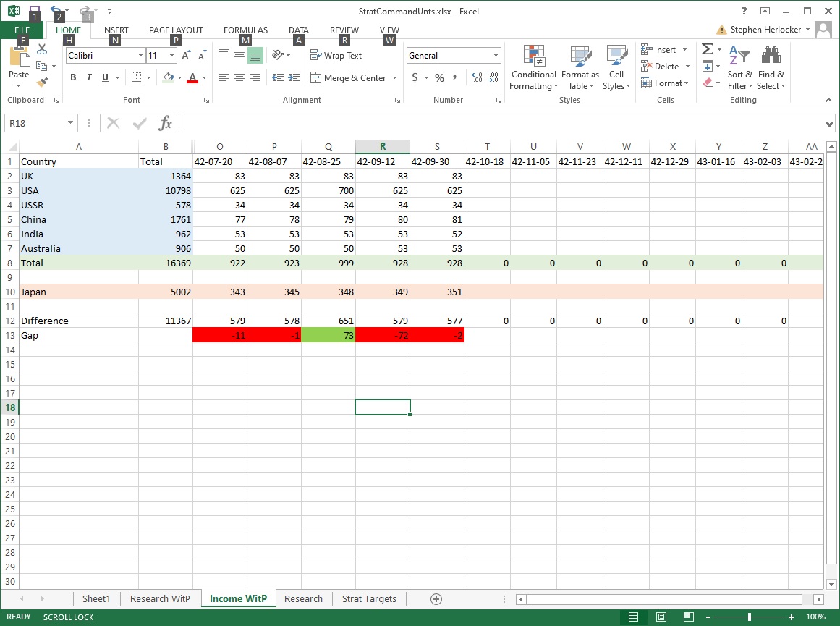Toggle underline formatting
Screen dimensions: 840x626
[x=105, y=77]
